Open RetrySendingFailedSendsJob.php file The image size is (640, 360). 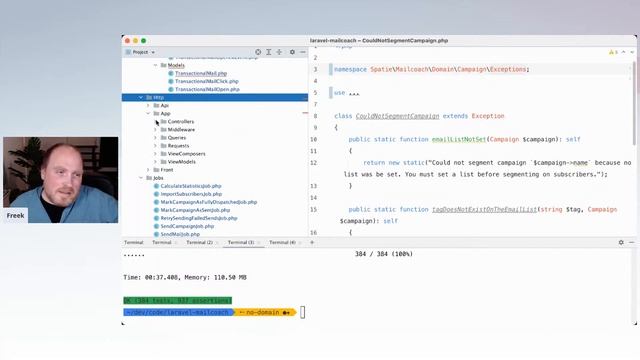(x=199, y=218)
